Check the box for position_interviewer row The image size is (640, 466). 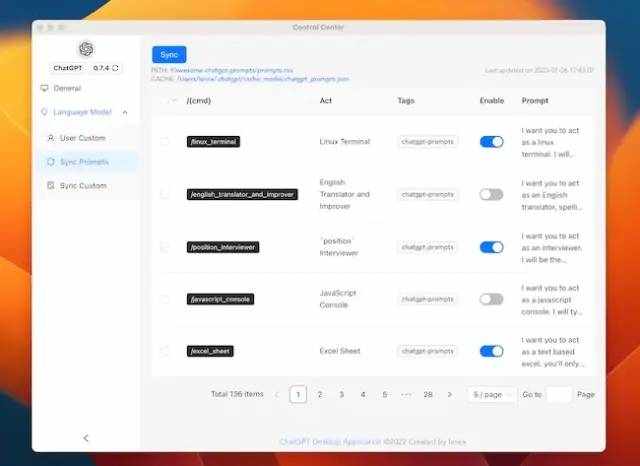[164, 247]
